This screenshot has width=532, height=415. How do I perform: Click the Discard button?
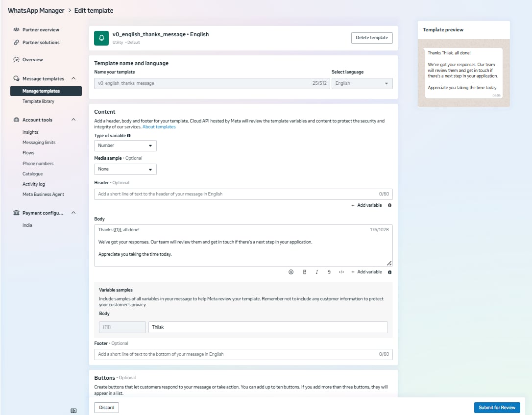tap(106, 408)
